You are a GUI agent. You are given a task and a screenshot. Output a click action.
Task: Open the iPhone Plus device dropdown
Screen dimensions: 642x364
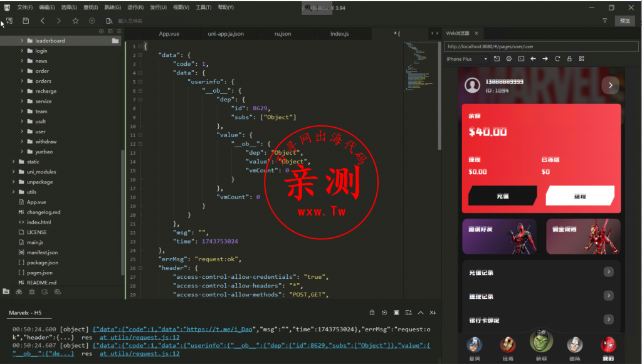click(466, 59)
